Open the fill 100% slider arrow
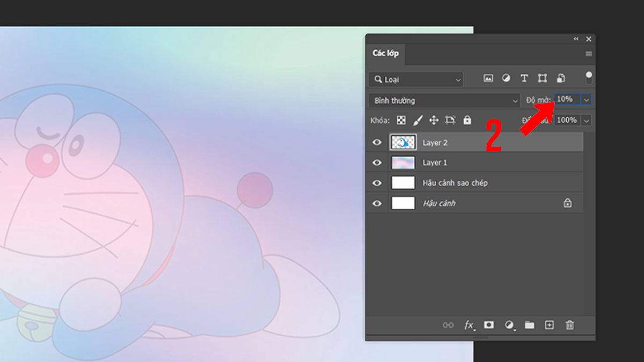Image resolution: width=644 pixels, height=362 pixels. [587, 121]
